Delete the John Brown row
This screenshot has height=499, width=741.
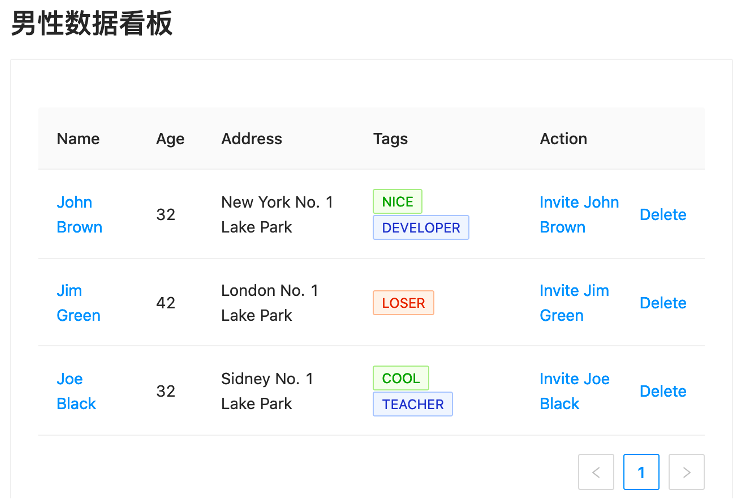[663, 214]
